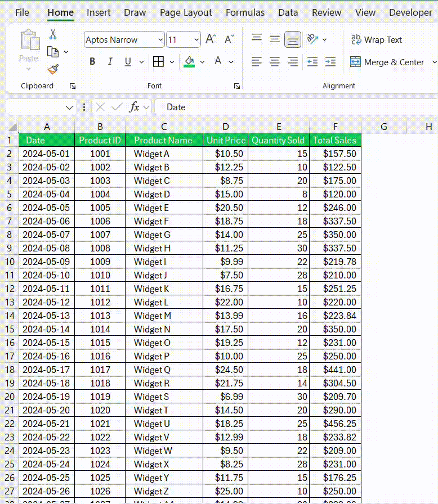This screenshot has width=438, height=504.
Task: Open the Developer tab
Action: coord(410,12)
